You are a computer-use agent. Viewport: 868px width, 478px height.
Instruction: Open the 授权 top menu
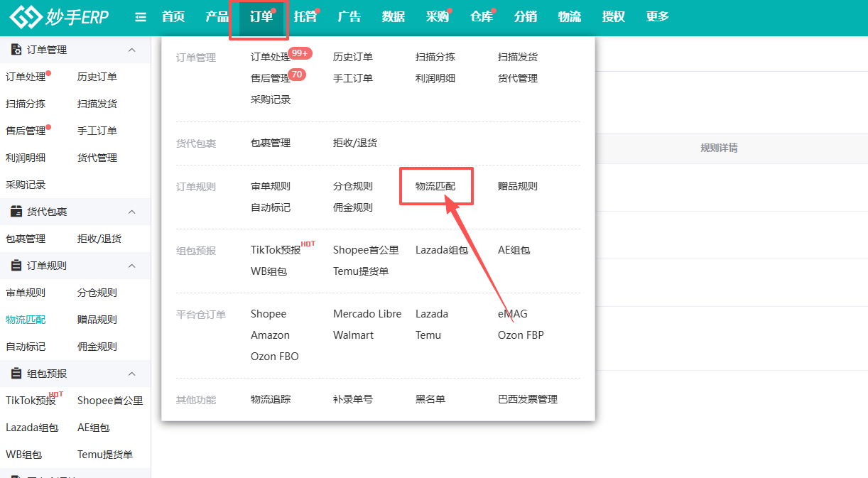(614, 17)
